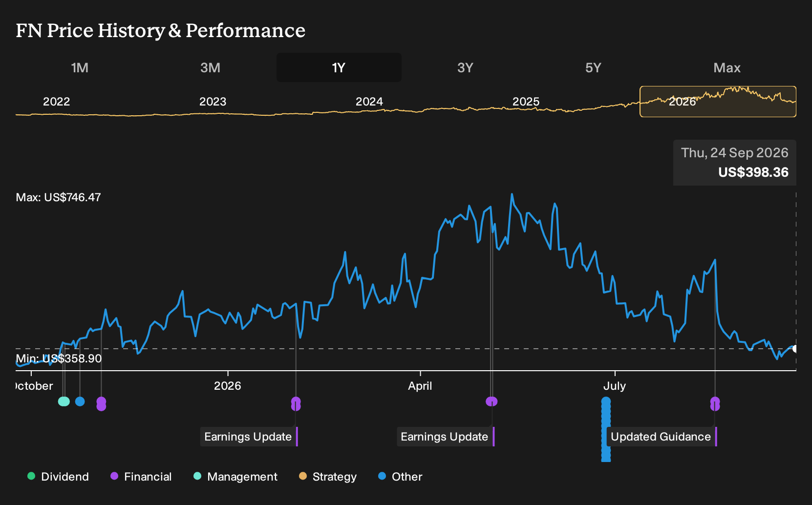
Task: Click the Max: US$746.47 label
Action: [59, 197]
